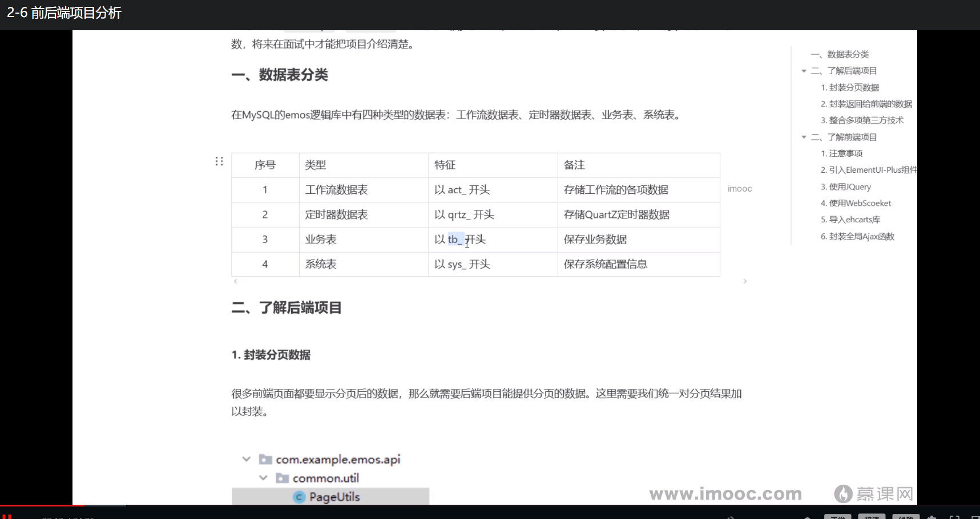Click the www.imooc.com watermark link
The image size is (980, 519).
(x=726, y=493)
